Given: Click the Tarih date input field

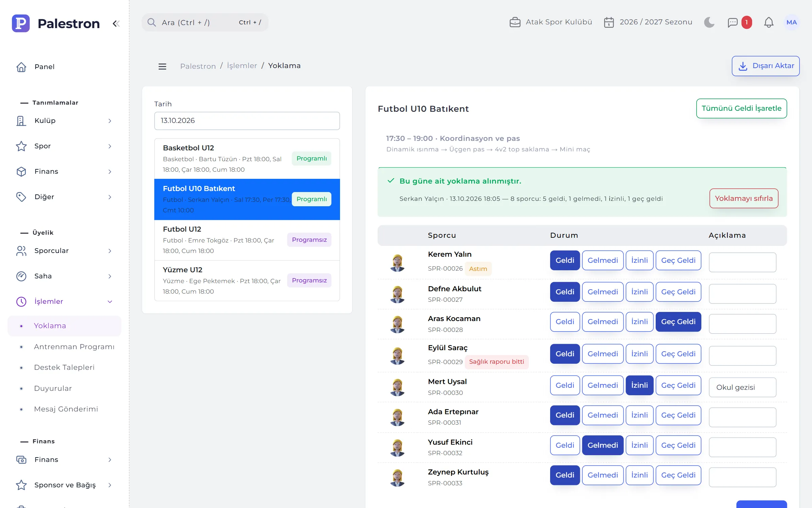Looking at the screenshot, I should tap(247, 121).
